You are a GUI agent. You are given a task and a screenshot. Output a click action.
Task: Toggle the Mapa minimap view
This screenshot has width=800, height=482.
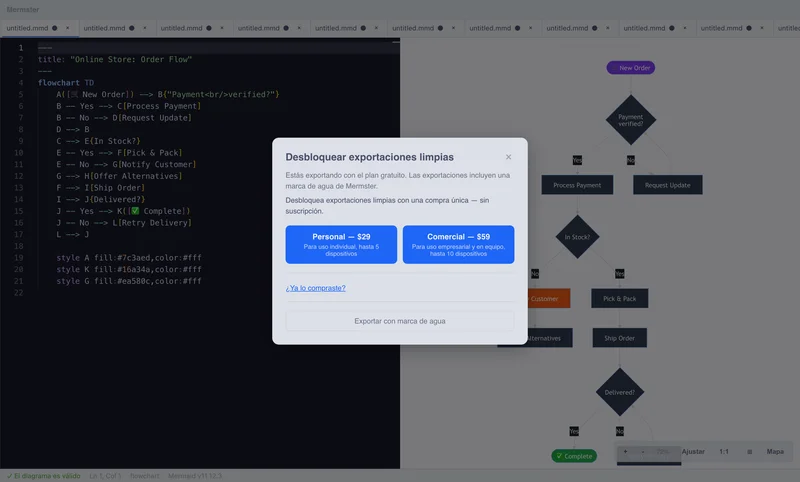[775, 452]
